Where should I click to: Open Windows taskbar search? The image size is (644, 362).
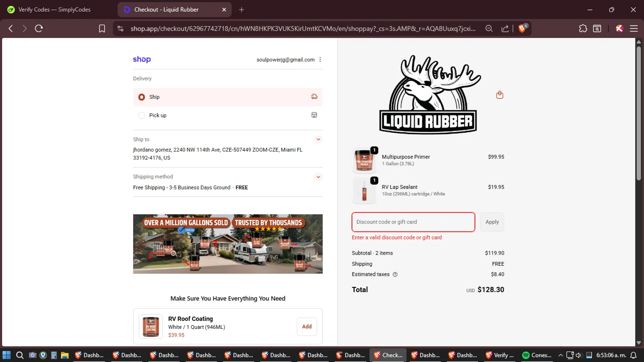click(x=20, y=355)
